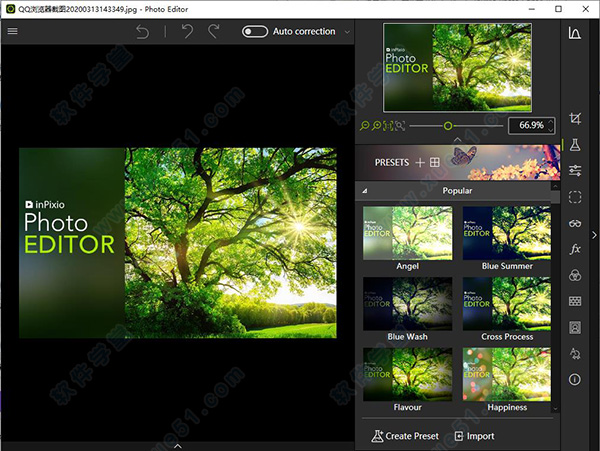Toggle the Auto correction switch
This screenshot has height=451, width=600.
coord(255,31)
